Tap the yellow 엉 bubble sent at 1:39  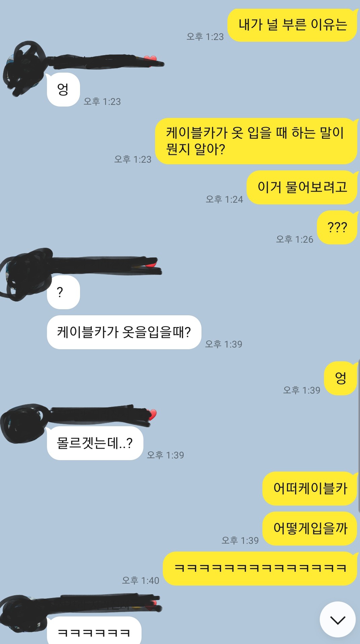click(x=340, y=378)
